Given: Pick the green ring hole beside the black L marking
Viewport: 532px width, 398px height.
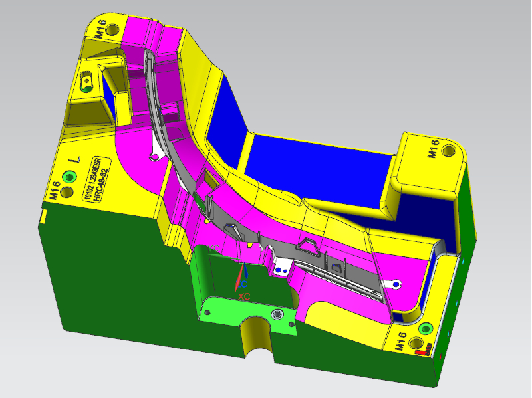Looking at the screenshot, I should (69, 176).
